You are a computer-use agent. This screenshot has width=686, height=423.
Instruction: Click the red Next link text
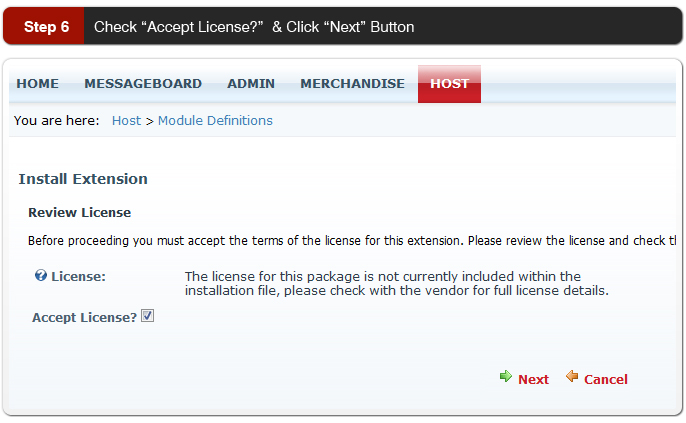coord(533,379)
